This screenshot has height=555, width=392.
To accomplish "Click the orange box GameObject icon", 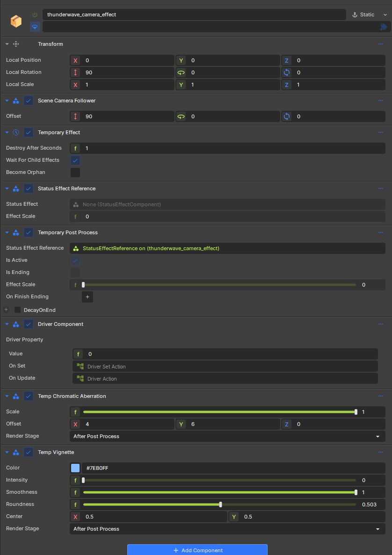I will coord(16,22).
